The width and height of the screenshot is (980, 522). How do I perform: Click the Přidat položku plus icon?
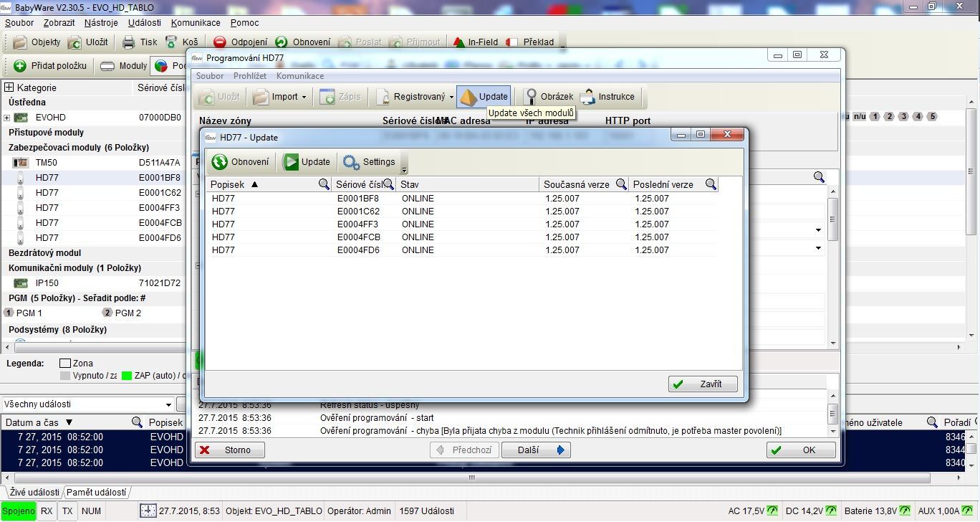(20, 66)
